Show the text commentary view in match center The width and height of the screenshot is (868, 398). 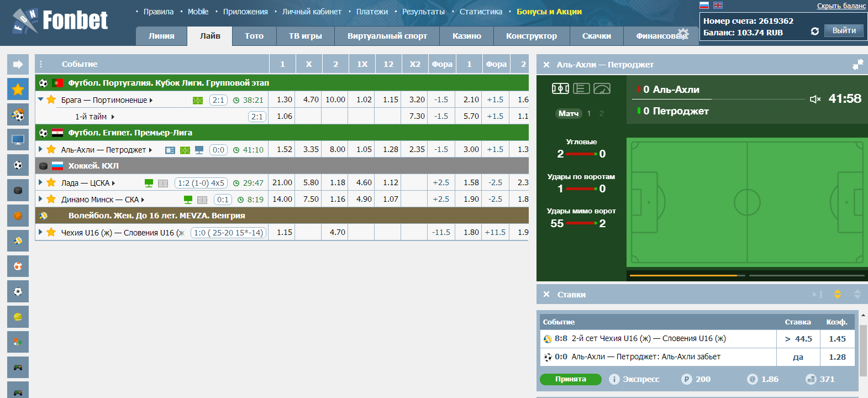[x=581, y=88]
